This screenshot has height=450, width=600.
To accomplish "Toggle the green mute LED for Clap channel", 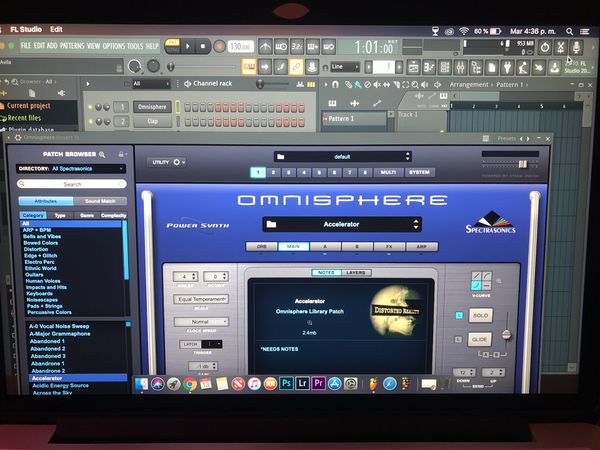I will [90, 122].
